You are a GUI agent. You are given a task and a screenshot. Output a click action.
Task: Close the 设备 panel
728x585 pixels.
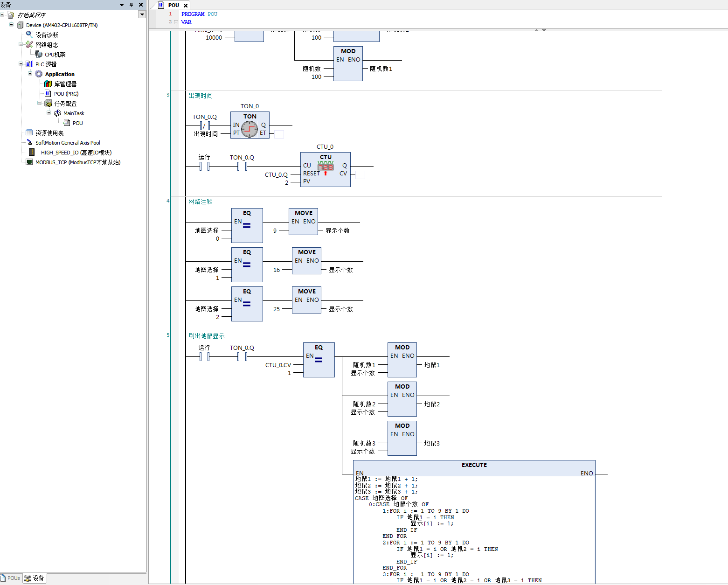click(x=141, y=5)
